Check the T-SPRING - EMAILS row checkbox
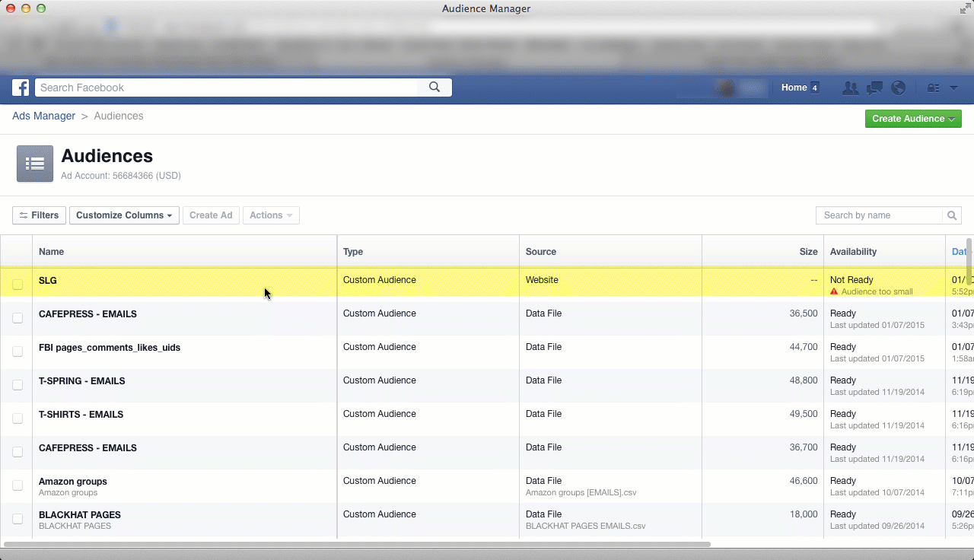The height and width of the screenshot is (560, 974). click(x=18, y=385)
